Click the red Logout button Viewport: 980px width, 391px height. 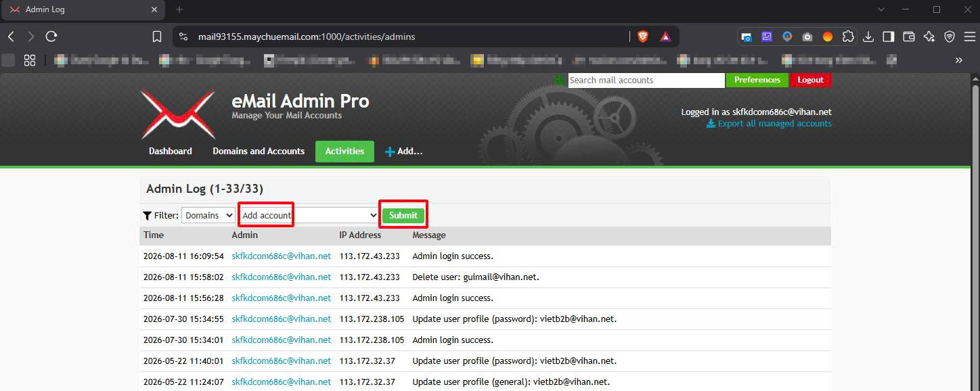[810, 80]
